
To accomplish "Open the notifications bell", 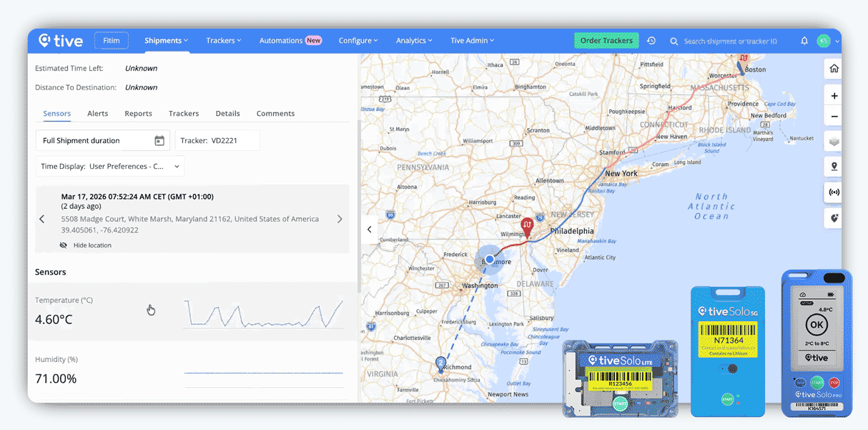I will click(x=804, y=41).
